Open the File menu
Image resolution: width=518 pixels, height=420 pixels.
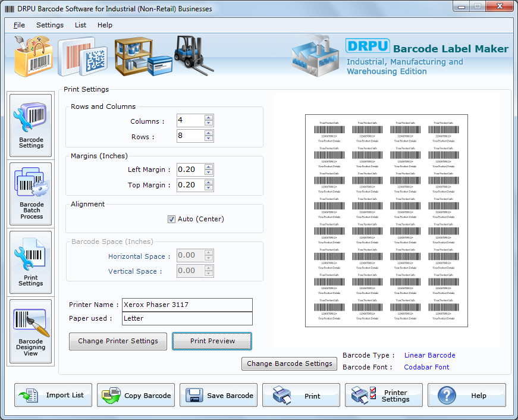18,25
